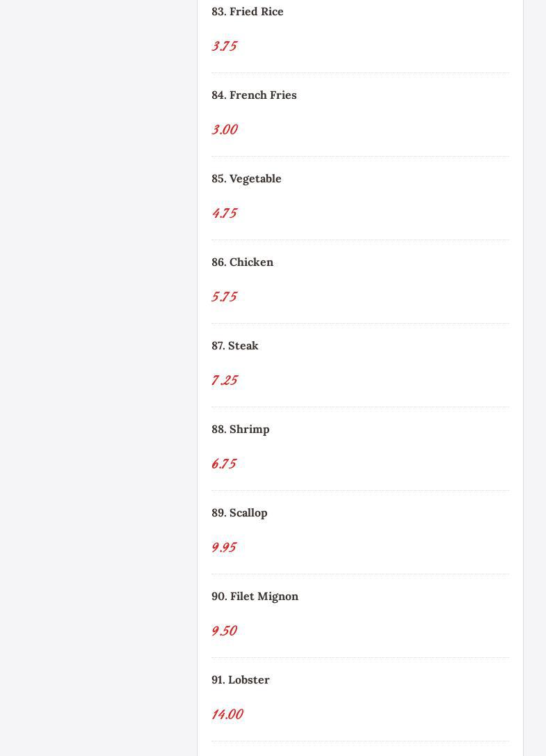Select the "89. Scallop" item title
This screenshot has width=546, height=756.
tap(239, 513)
